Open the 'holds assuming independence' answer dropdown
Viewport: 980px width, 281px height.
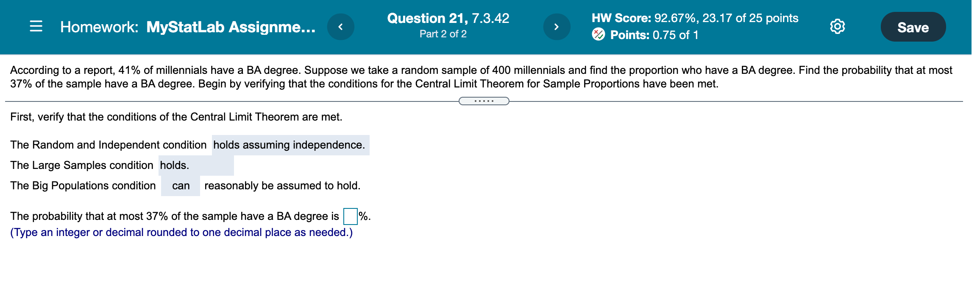[x=290, y=144]
